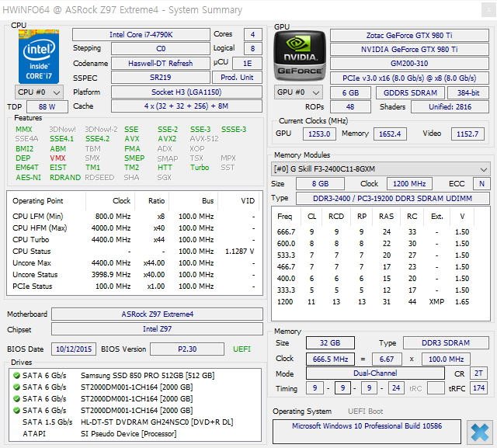The image size is (497, 448).
Task: Click the RDRAND feature label
Action: click(x=65, y=178)
